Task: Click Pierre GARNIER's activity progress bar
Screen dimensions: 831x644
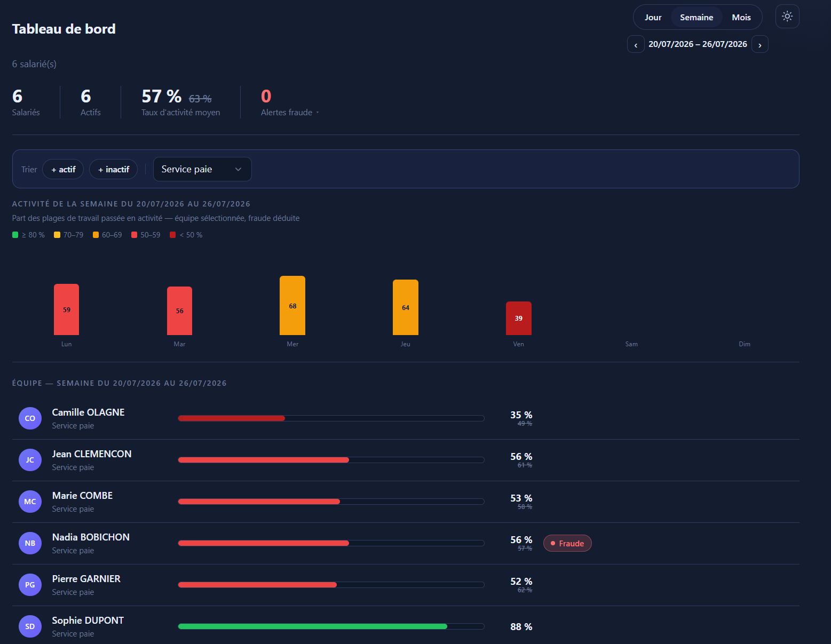Action: coord(331,585)
